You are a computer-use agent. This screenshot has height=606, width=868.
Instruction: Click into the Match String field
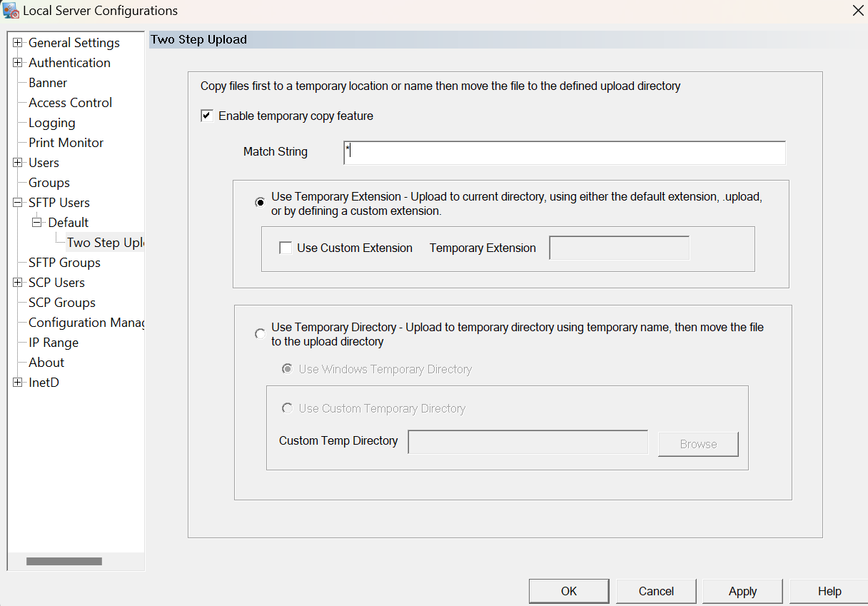[x=565, y=153]
